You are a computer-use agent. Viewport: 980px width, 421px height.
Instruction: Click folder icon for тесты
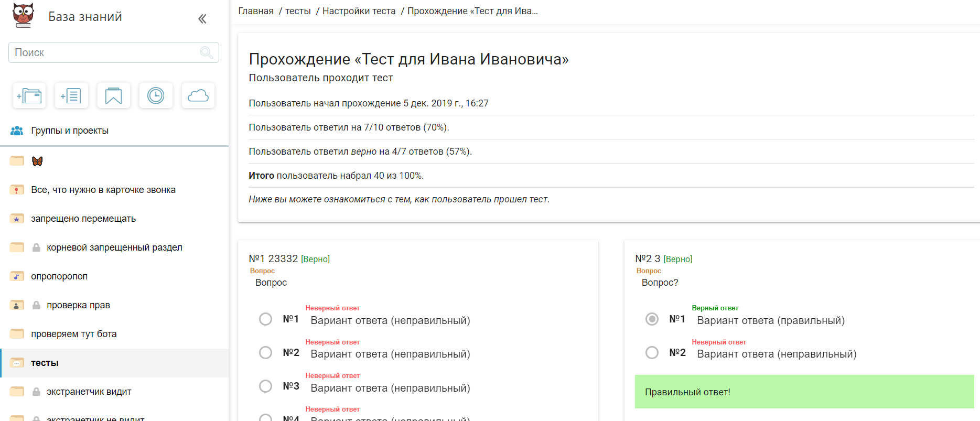(17, 363)
